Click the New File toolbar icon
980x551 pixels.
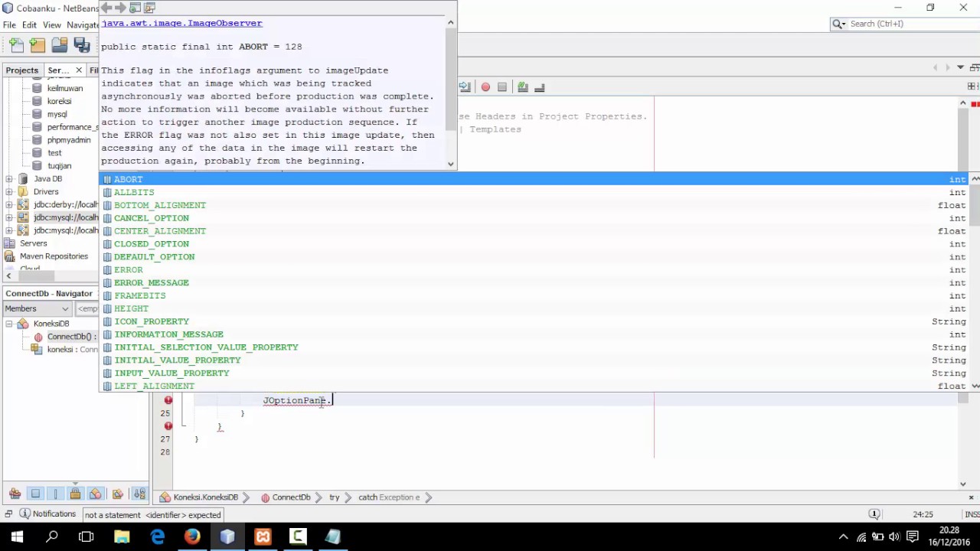point(16,45)
